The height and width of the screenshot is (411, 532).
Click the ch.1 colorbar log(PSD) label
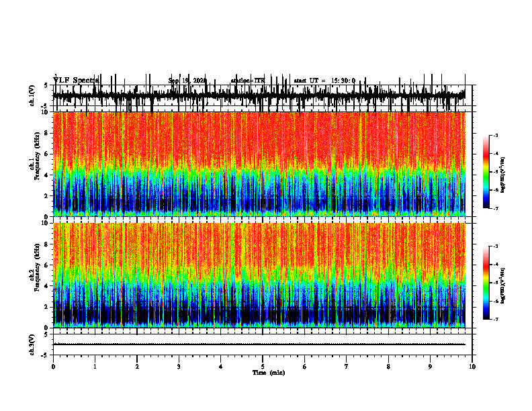[x=503, y=175]
